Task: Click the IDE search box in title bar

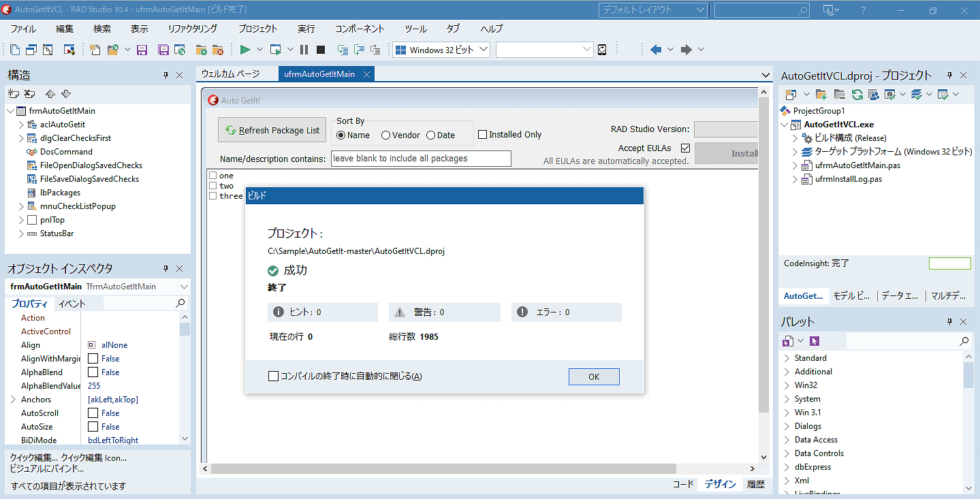Action: (762, 10)
